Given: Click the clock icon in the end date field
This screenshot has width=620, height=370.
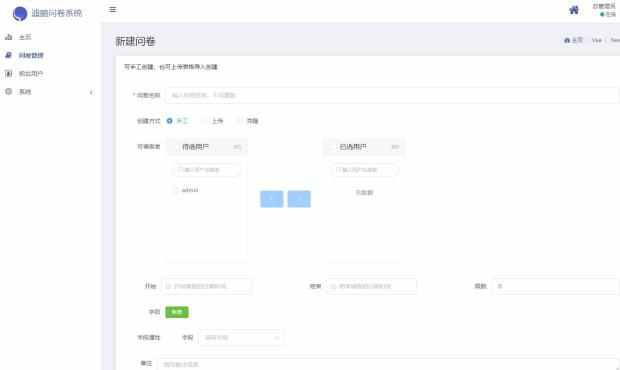Looking at the screenshot, I should (x=333, y=286).
